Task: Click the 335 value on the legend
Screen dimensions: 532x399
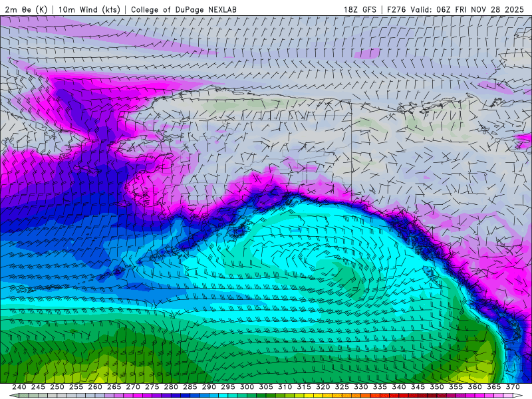Action: click(x=380, y=387)
